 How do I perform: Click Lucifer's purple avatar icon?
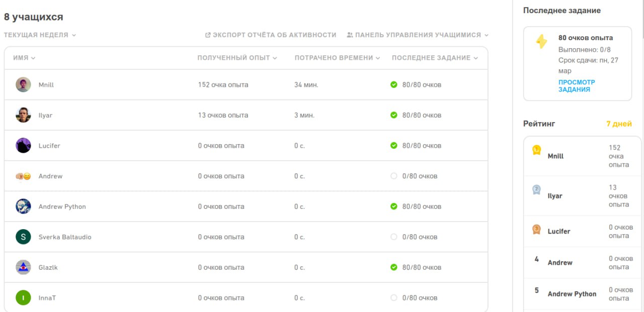point(23,146)
